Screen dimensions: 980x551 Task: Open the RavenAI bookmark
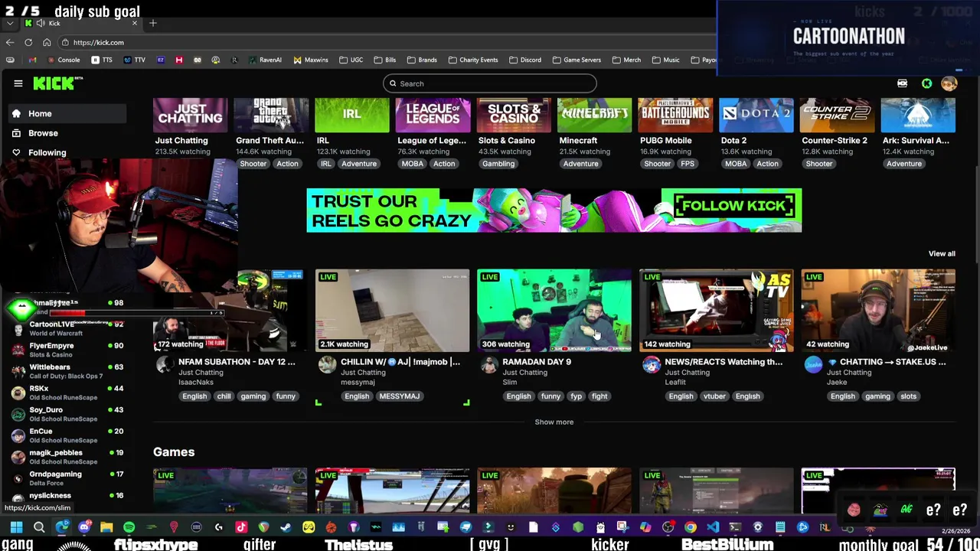click(264, 60)
